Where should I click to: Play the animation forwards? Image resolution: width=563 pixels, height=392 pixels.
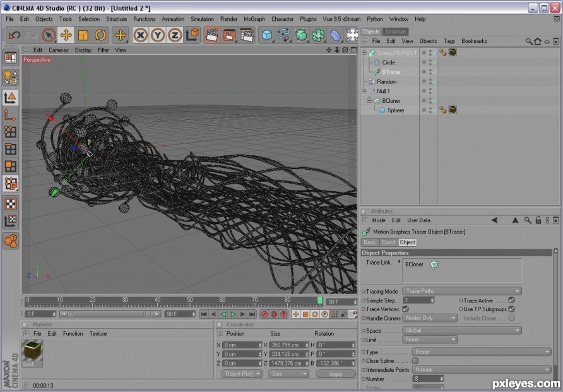[233, 314]
